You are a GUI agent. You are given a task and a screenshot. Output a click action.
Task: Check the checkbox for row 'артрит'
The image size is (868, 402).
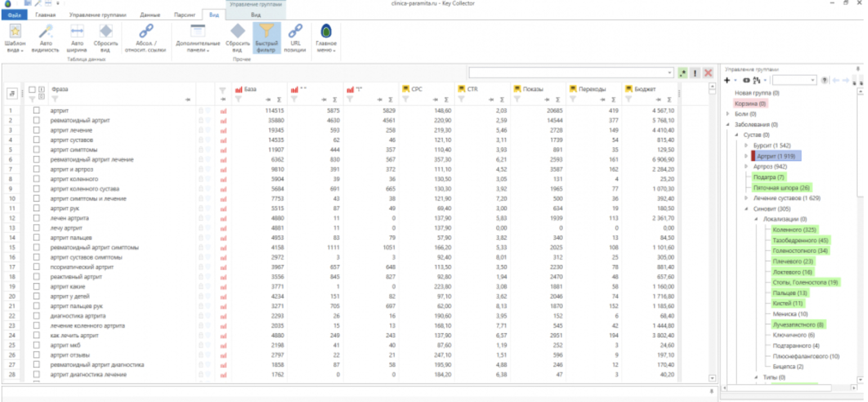37,111
